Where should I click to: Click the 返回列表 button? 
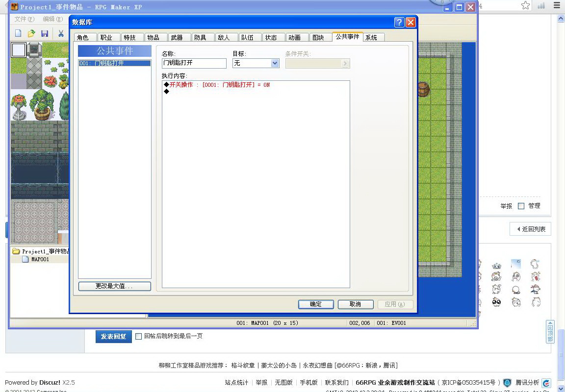click(x=530, y=229)
